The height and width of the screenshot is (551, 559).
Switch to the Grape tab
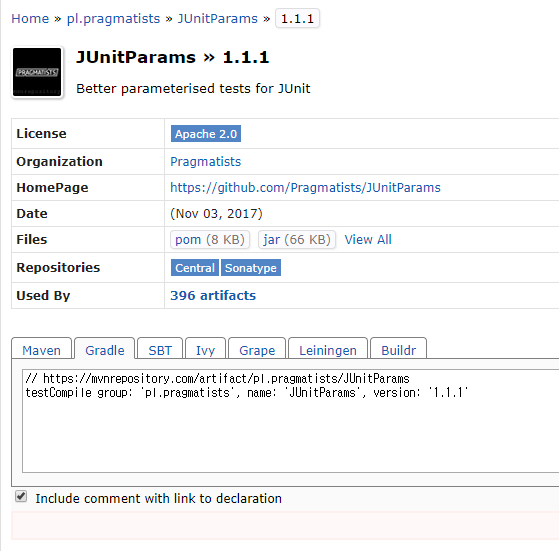(x=257, y=348)
